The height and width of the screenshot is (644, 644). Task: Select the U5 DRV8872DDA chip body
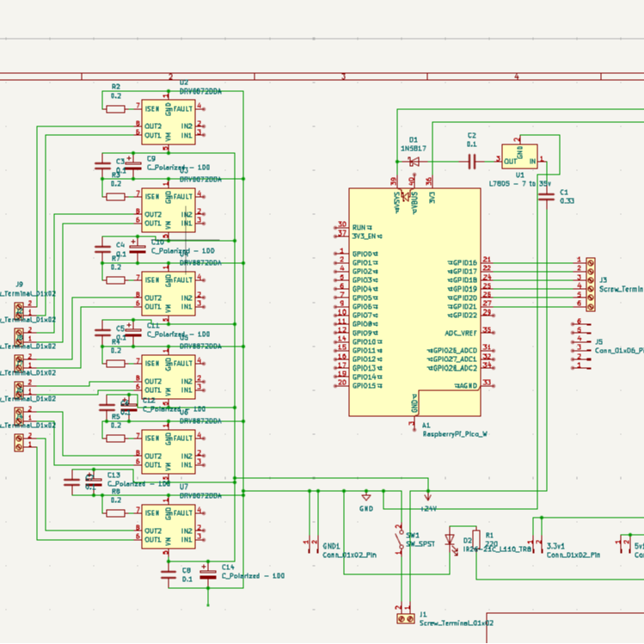[169, 377]
